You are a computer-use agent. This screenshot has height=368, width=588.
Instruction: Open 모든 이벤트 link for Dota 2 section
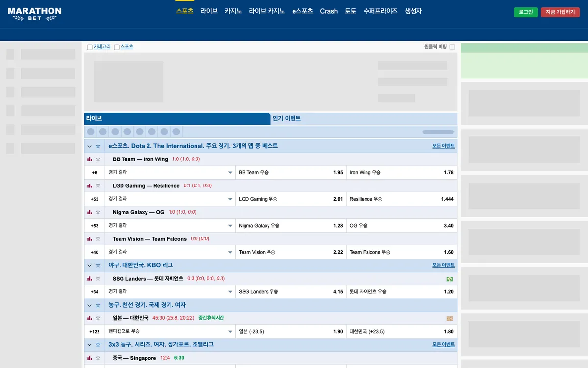[443, 146]
